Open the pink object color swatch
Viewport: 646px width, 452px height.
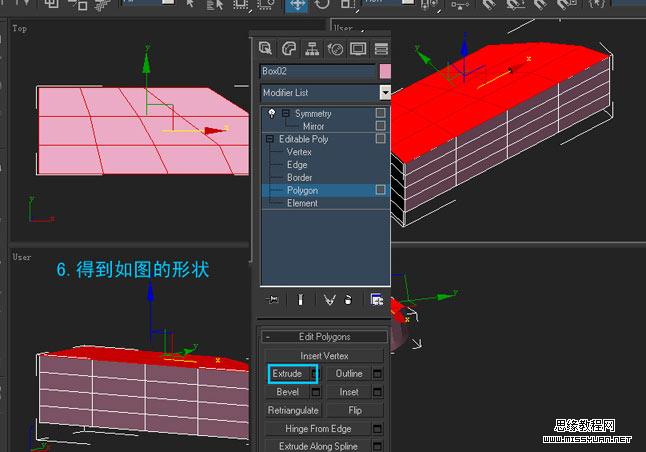click(x=385, y=71)
